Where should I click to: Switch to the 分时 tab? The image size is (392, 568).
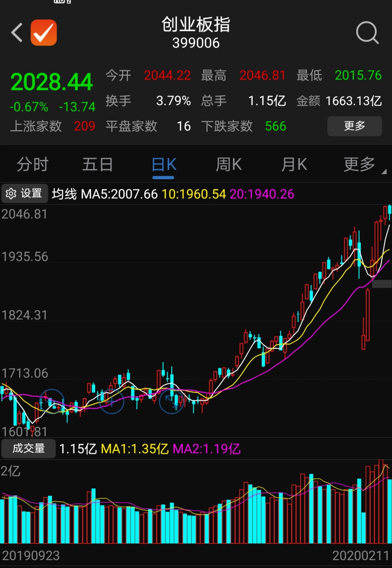33,165
